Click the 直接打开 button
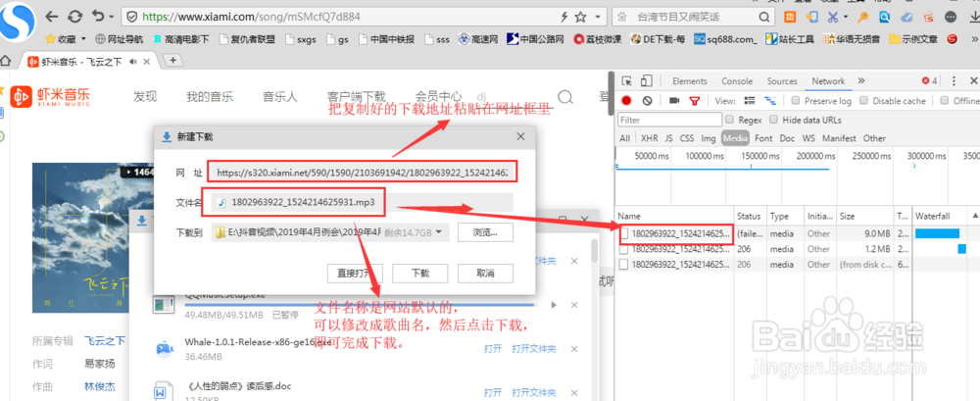Image resolution: width=980 pixels, height=401 pixels. point(355,274)
